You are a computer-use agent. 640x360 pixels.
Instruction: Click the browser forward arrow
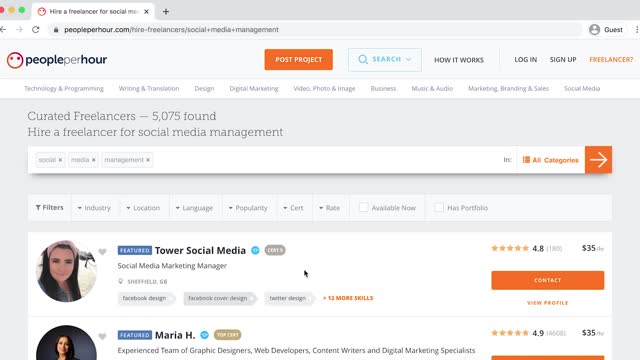[19, 29]
